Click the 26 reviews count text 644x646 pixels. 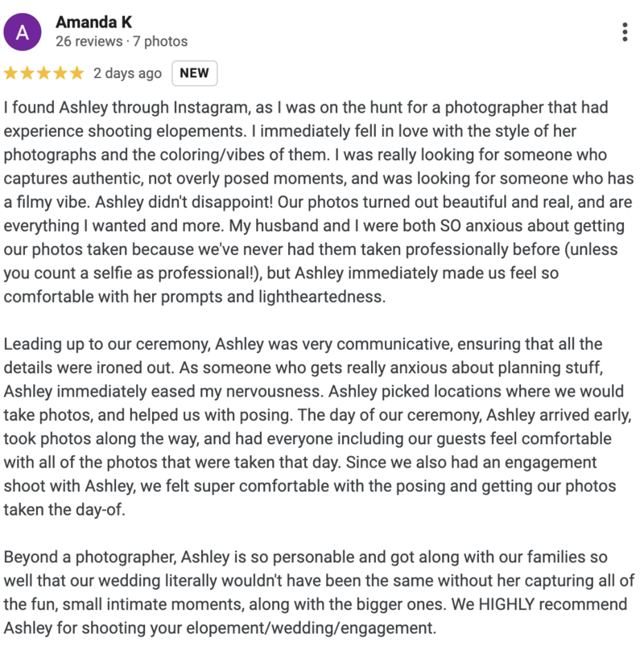click(89, 41)
